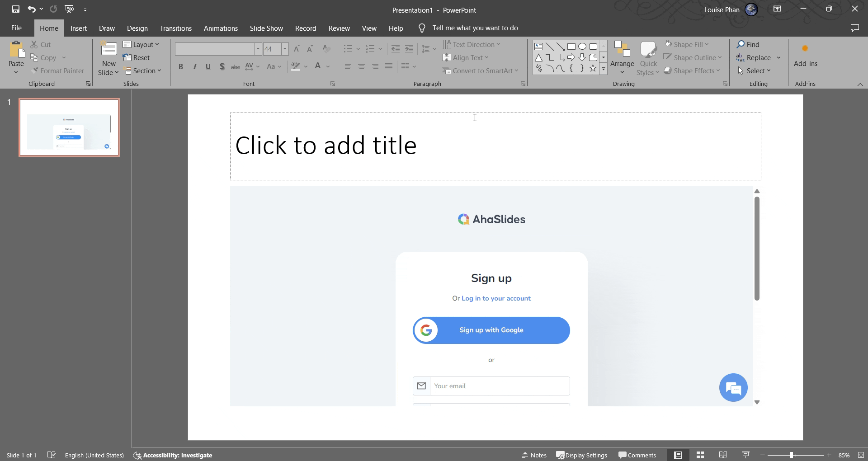Open the AhaSlides chat bubble
868x461 pixels.
click(733, 388)
